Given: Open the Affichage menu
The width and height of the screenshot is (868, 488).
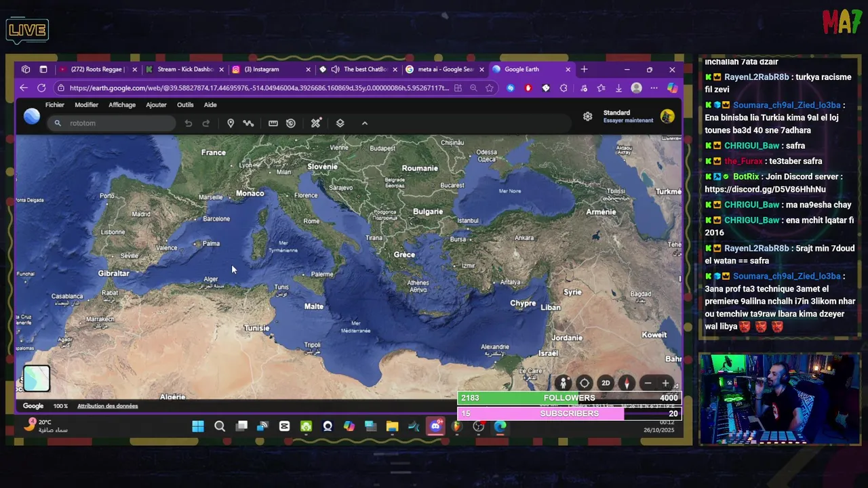Looking at the screenshot, I should [122, 105].
